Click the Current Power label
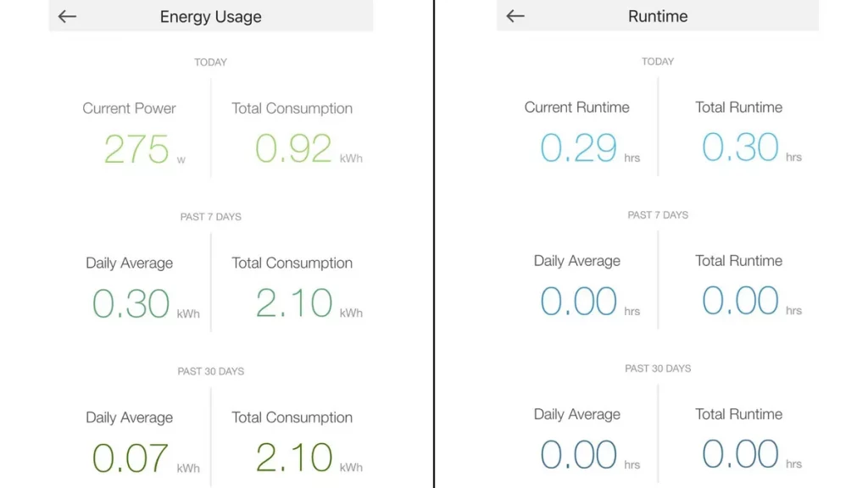 (129, 108)
